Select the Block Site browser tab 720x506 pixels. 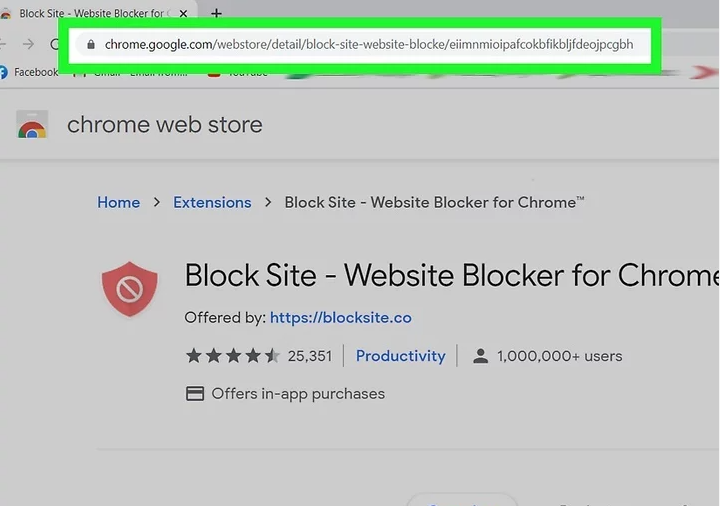coord(90,14)
